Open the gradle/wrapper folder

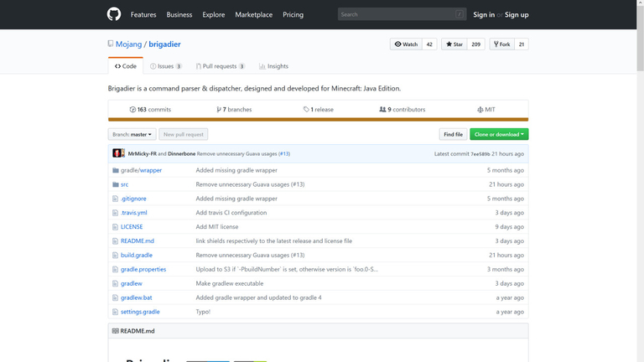141,170
